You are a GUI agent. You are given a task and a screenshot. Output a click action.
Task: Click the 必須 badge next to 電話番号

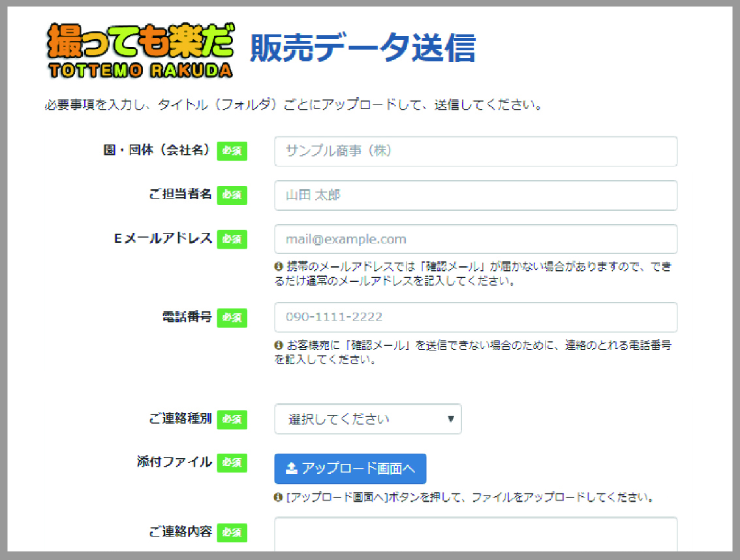point(232,317)
